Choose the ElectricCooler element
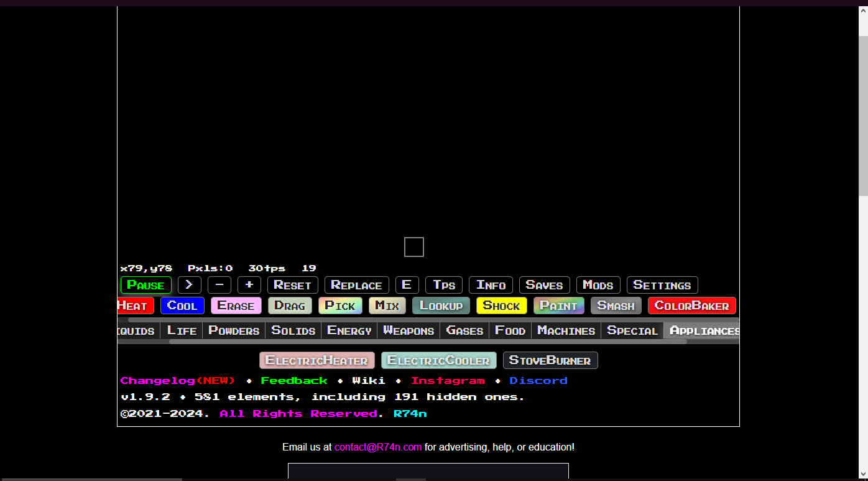 click(439, 360)
